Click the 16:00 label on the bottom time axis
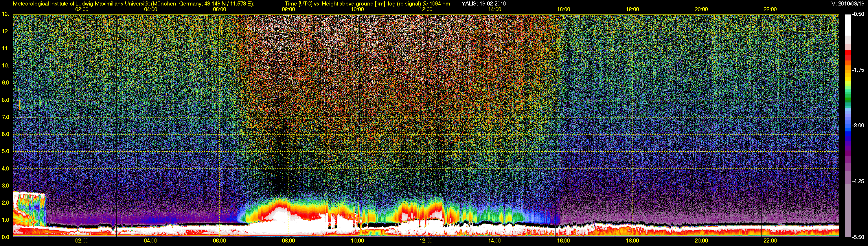Image resolution: width=868 pixels, height=246 pixels. [563, 241]
